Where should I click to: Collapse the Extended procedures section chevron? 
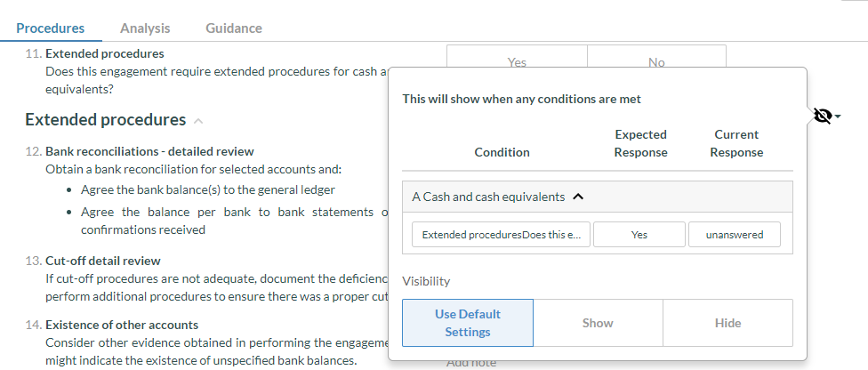tap(198, 121)
